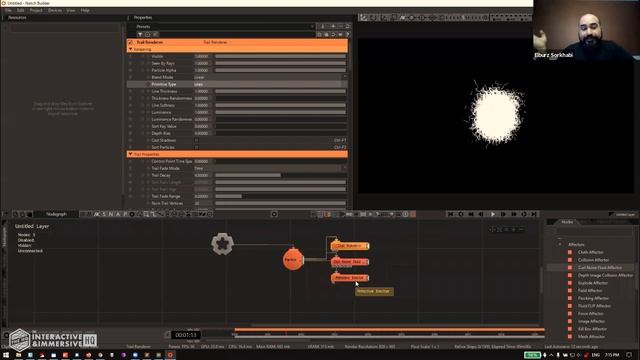
Task: Toggle the Trail Renderer enable checkbox
Action: click(x=131, y=42)
